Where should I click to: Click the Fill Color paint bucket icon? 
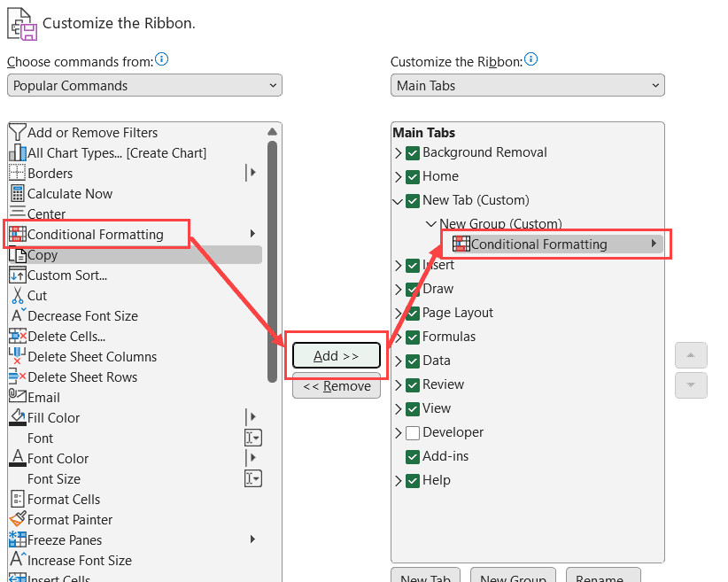pos(17,418)
